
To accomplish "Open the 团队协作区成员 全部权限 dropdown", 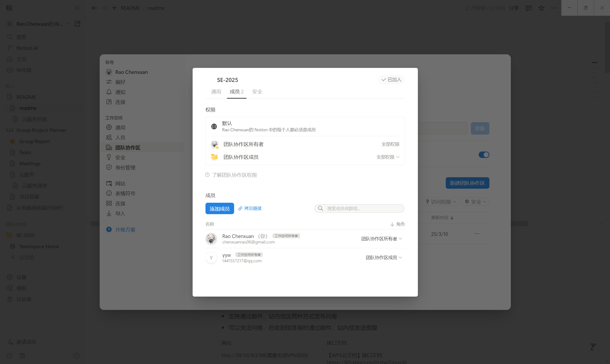I will 388,157.
